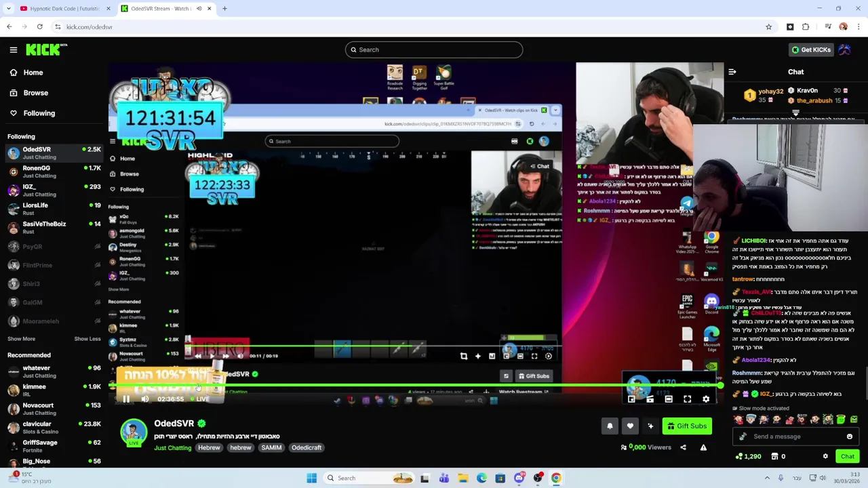Open the clavicular recommended channel
The height and width of the screenshot is (488, 868).
point(54,427)
